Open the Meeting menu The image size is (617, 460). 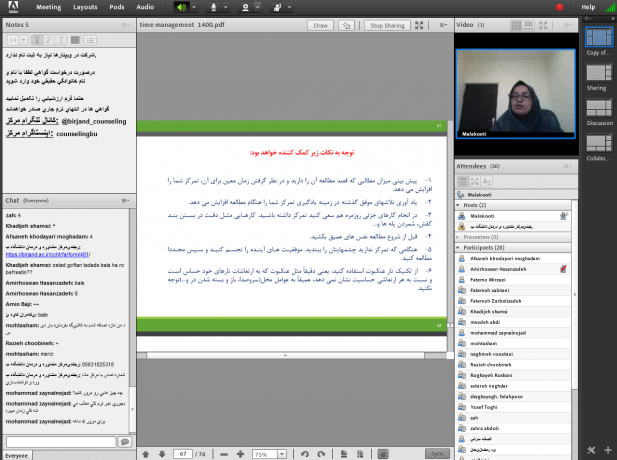click(48, 7)
